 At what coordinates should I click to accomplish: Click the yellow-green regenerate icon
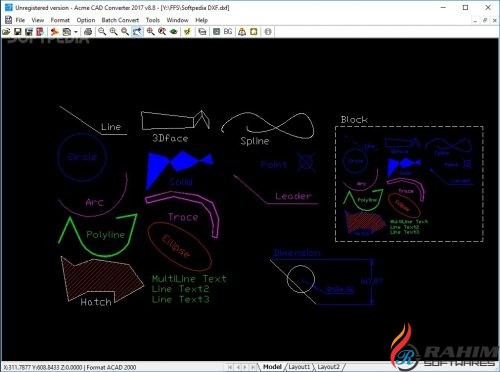[x=187, y=32]
